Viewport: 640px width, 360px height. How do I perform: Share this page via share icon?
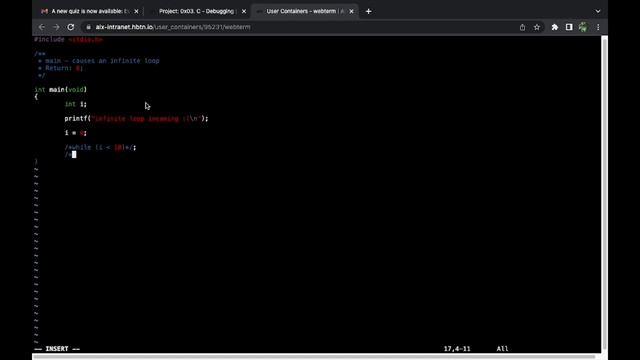click(522, 27)
